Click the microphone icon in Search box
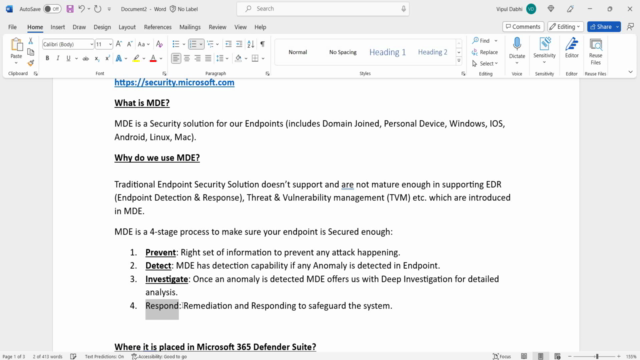Image resolution: width=640 pixels, height=360 pixels. click(403, 9)
